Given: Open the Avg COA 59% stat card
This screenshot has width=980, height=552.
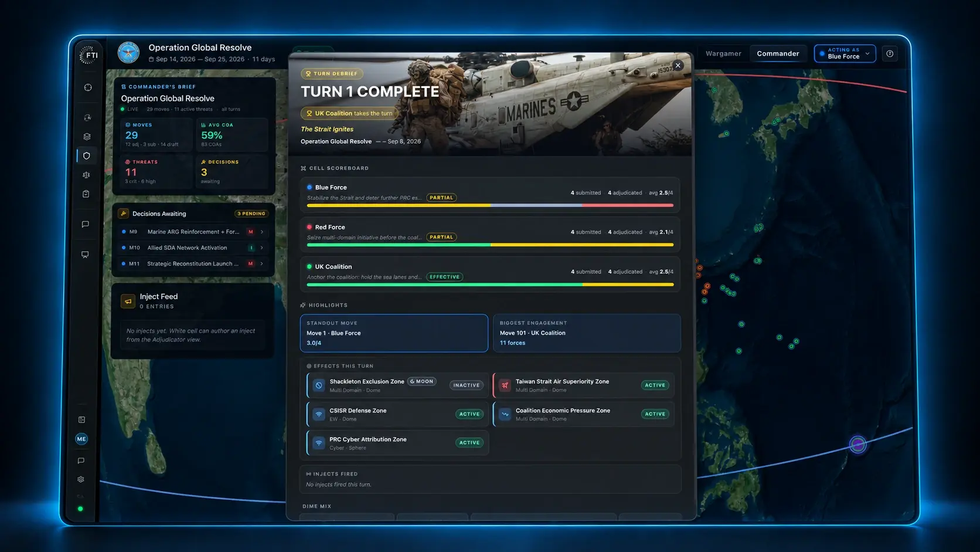Looking at the screenshot, I should (232, 134).
